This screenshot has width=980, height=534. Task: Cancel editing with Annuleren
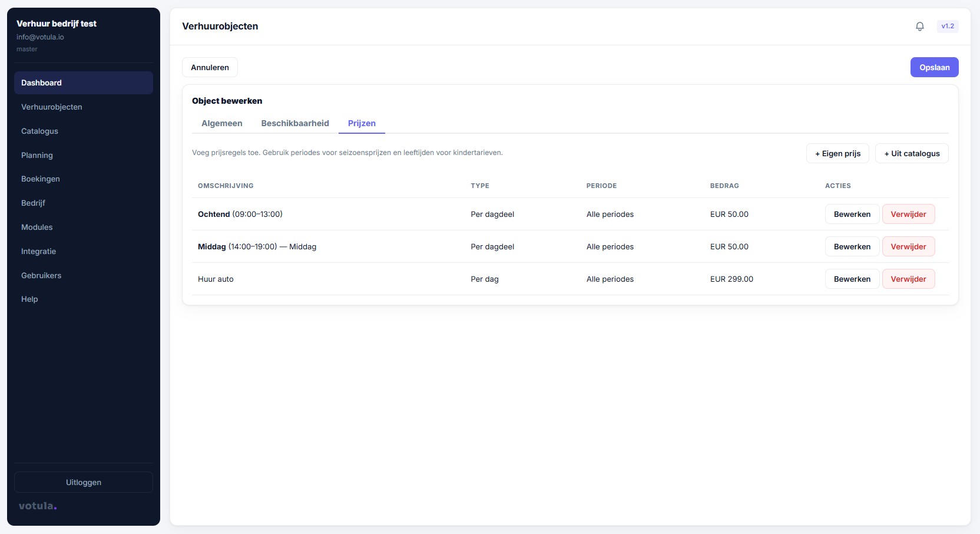210,67
